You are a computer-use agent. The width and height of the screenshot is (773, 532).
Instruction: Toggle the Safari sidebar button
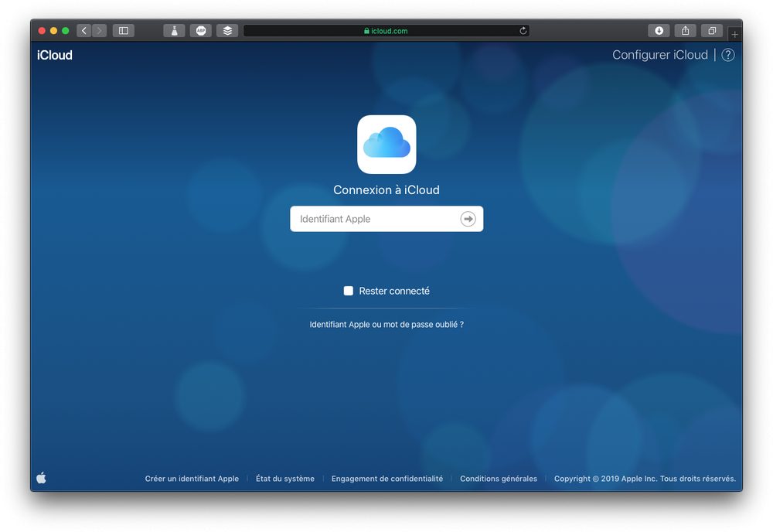pos(123,31)
